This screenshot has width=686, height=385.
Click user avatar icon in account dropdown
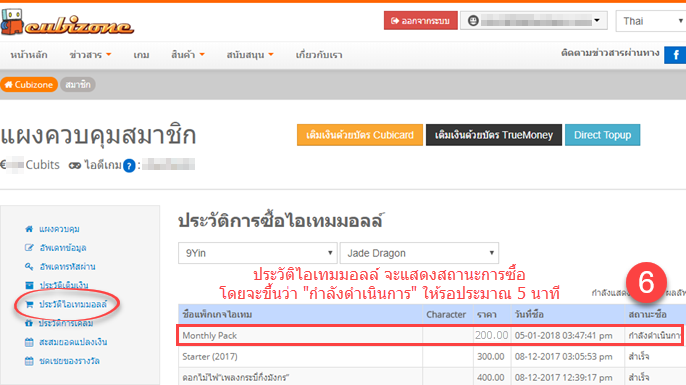point(473,21)
